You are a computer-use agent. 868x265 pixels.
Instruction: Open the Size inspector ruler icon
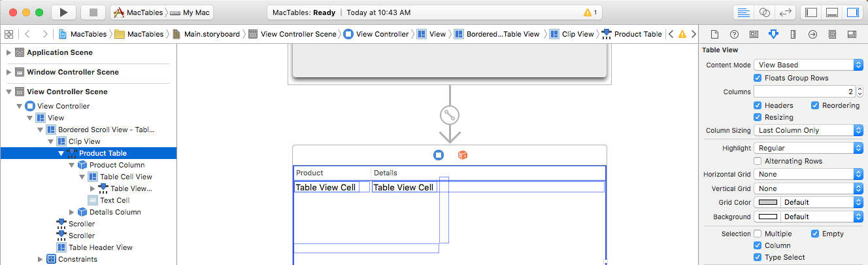click(793, 34)
